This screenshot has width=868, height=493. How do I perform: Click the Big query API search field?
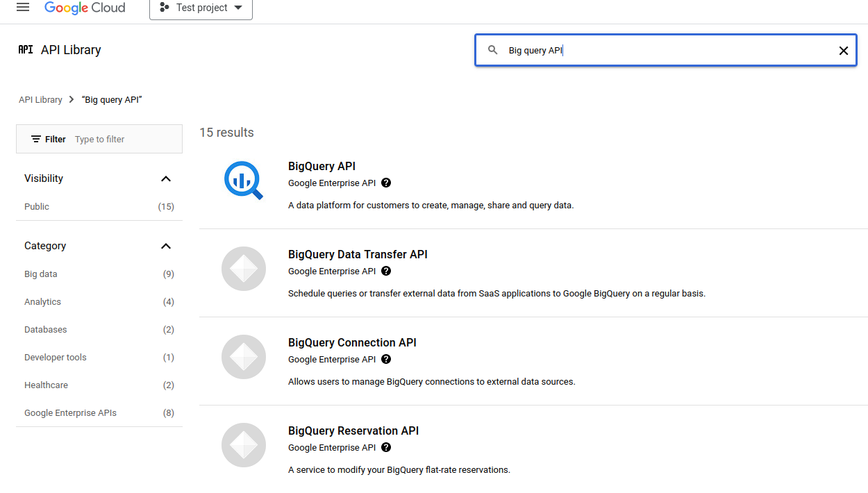click(x=666, y=51)
